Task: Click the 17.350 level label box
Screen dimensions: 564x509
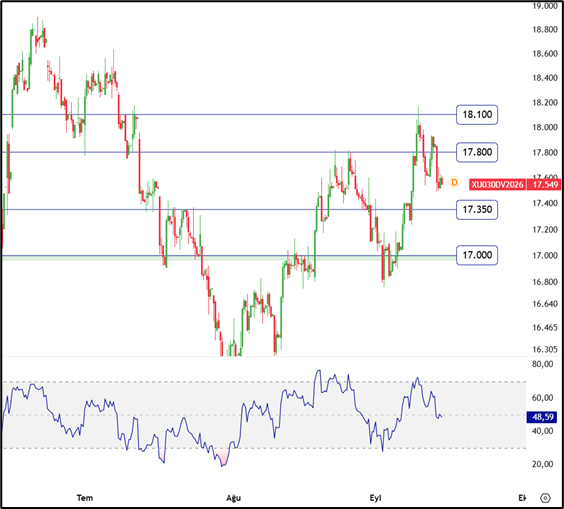Action: click(x=477, y=209)
